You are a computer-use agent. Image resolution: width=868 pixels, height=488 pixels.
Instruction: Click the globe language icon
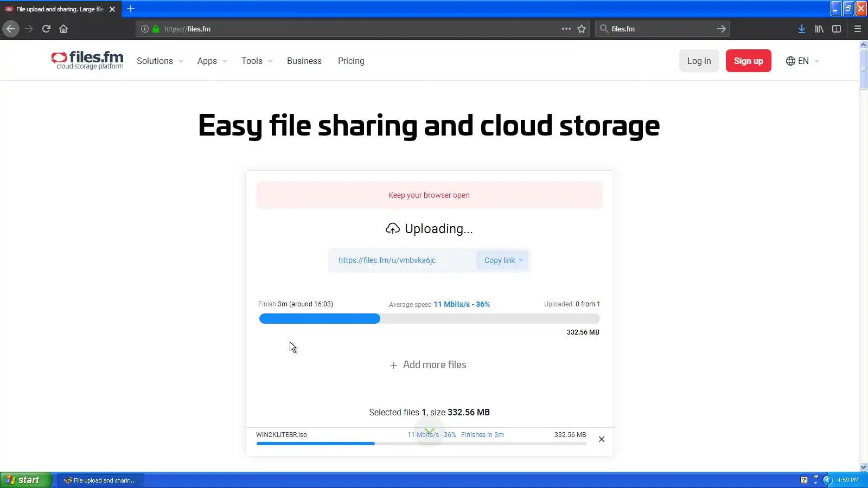(790, 61)
